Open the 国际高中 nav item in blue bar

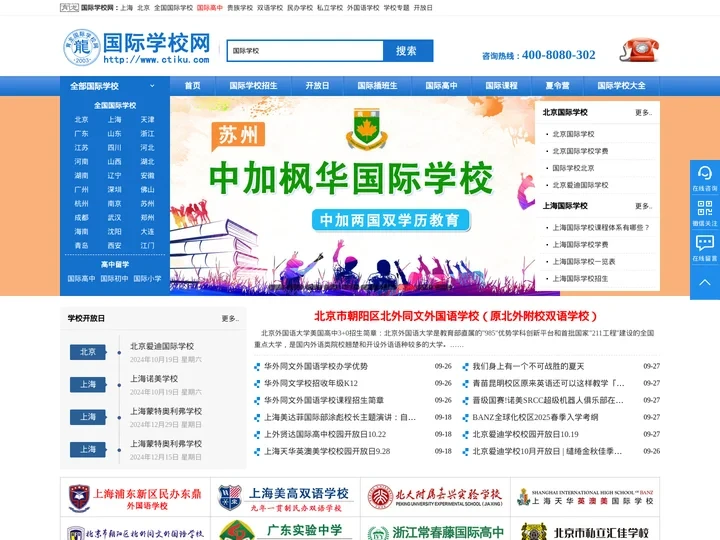pos(441,86)
